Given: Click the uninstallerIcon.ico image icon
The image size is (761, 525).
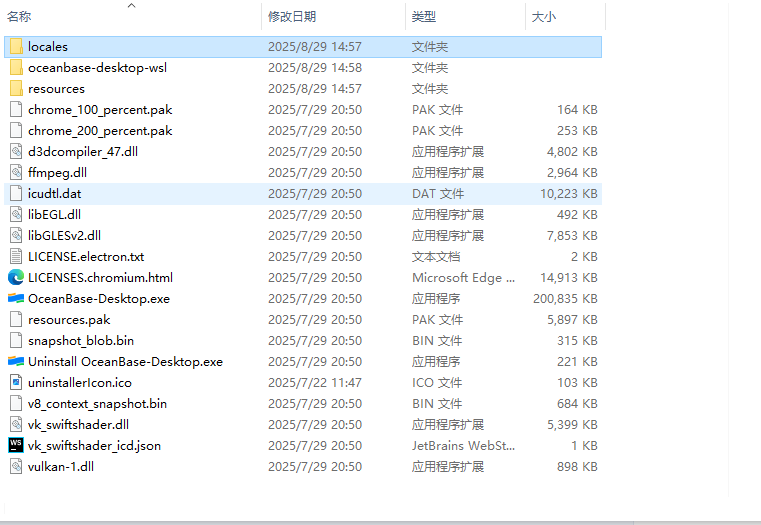Looking at the screenshot, I should (x=16, y=382).
